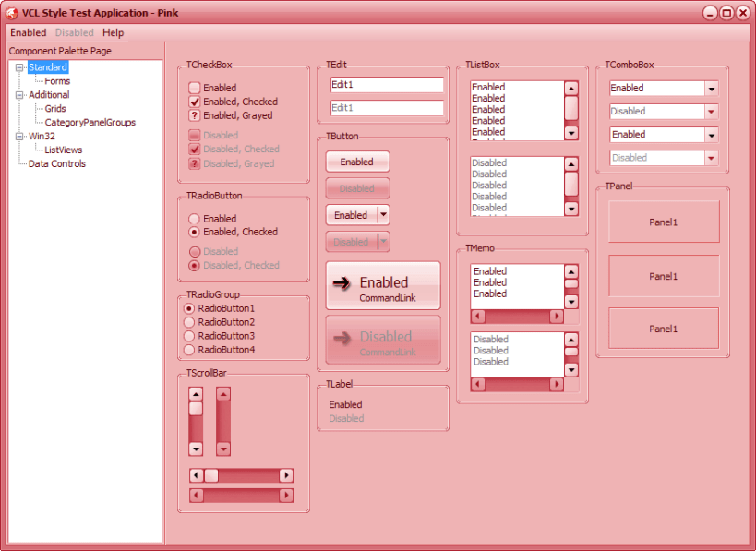This screenshot has width=756, height=551.
Task: Click the left arrow of the TMemo horizontal scrollbar
Action: [477, 315]
